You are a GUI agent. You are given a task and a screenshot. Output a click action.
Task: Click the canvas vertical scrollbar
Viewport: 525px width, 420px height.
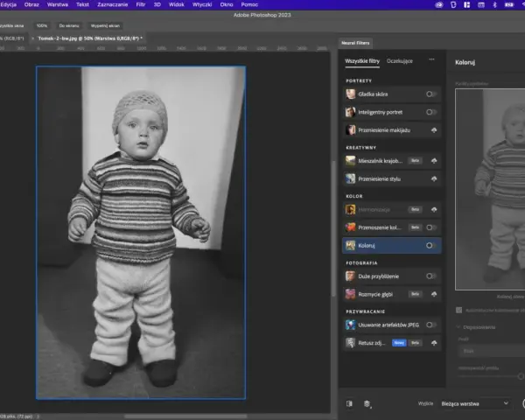[333, 228]
